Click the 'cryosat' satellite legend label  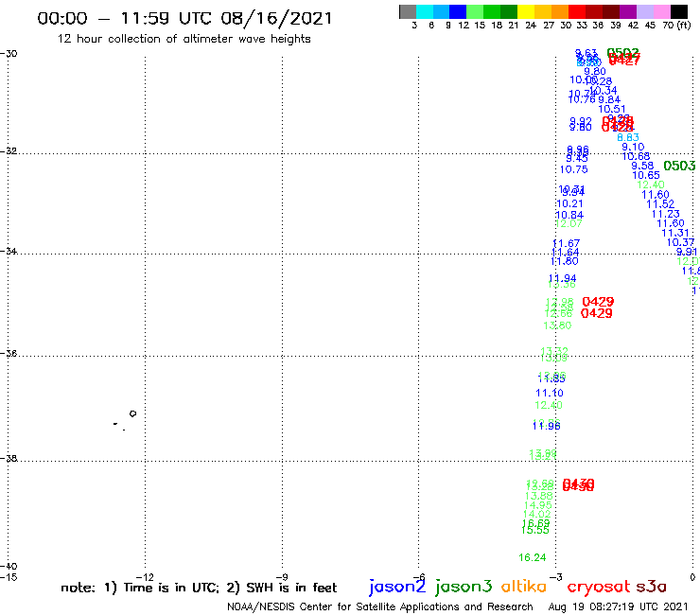click(599, 587)
